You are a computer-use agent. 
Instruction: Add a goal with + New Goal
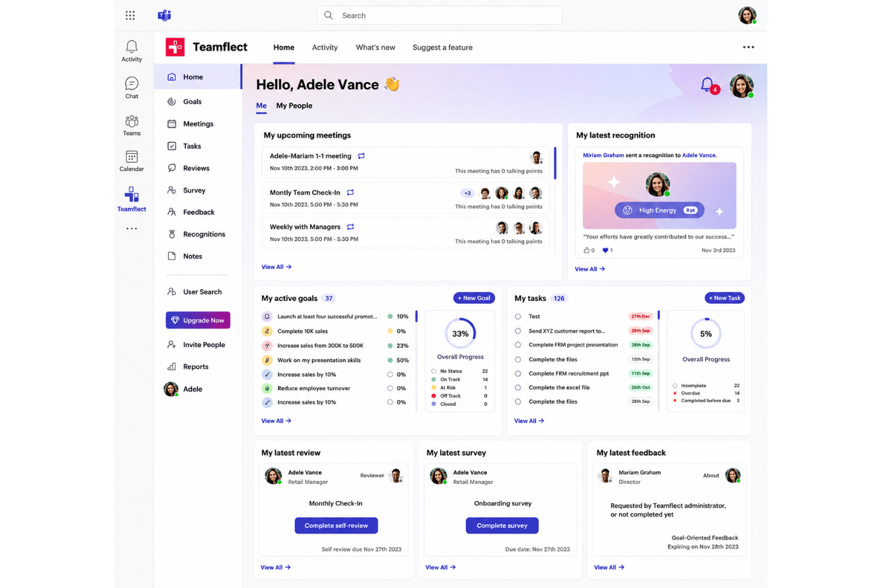pos(474,298)
